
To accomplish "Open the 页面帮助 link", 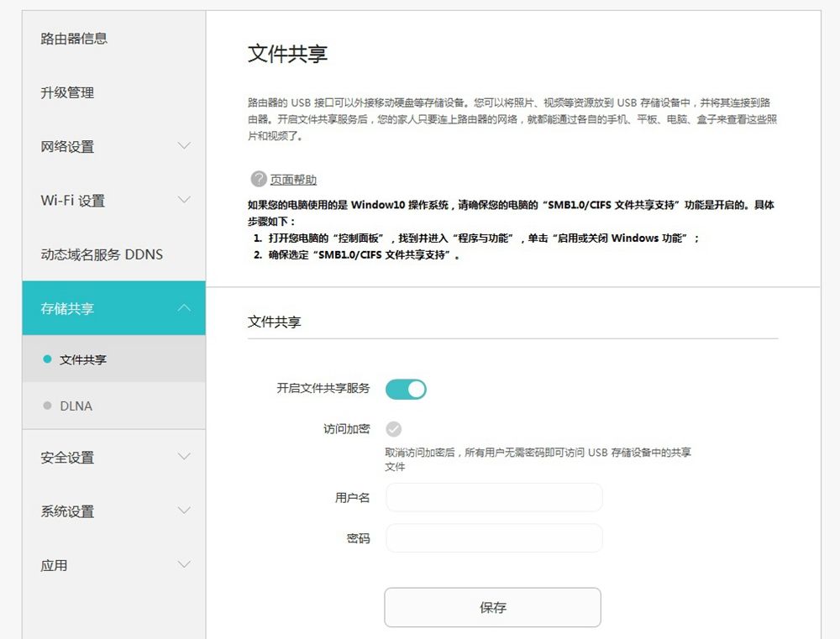I will point(293,180).
